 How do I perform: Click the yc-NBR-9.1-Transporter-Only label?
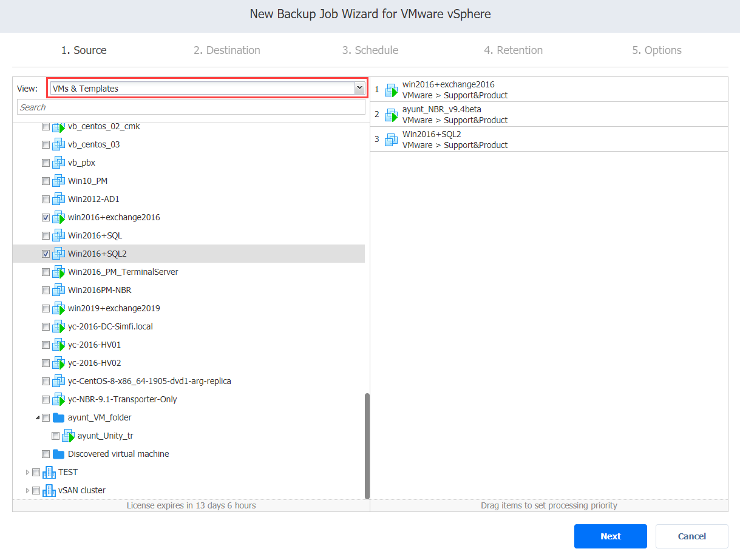(123, 399)
